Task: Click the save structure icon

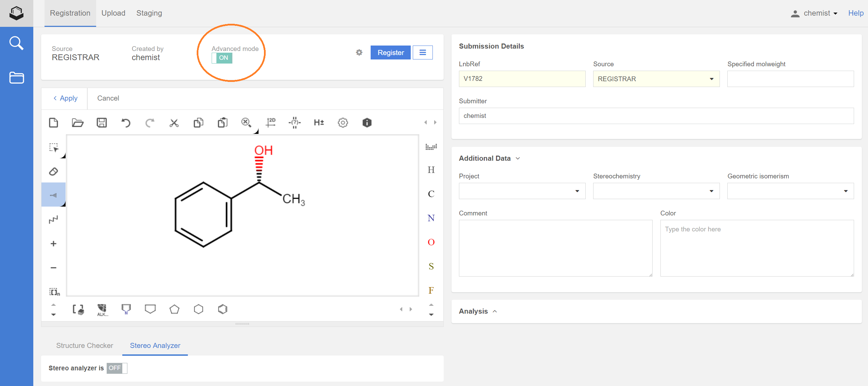Action: [x=102, y=122]
